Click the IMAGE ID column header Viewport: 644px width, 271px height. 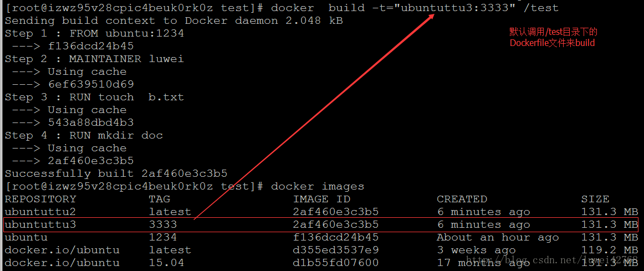(x=321, y=199)
